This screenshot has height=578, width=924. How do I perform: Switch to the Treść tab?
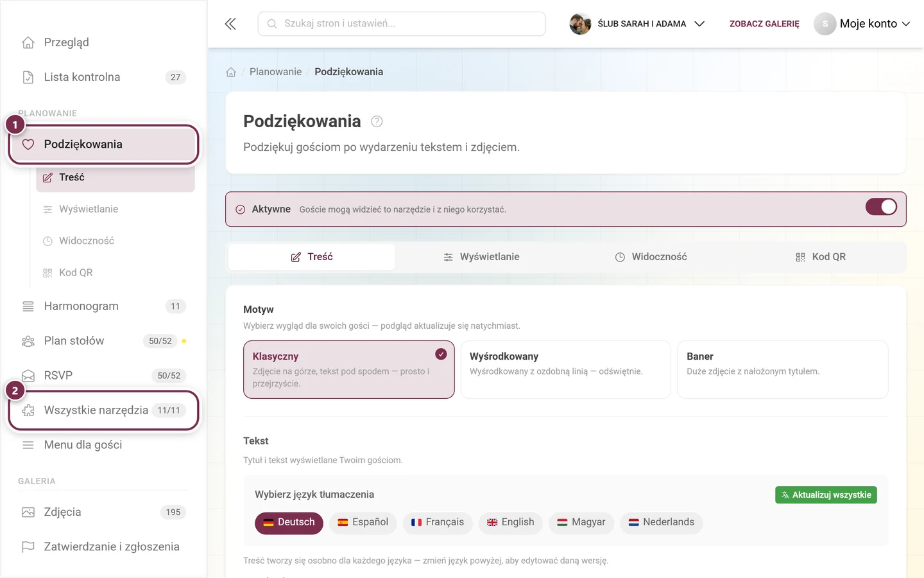(x=312, y=257)
